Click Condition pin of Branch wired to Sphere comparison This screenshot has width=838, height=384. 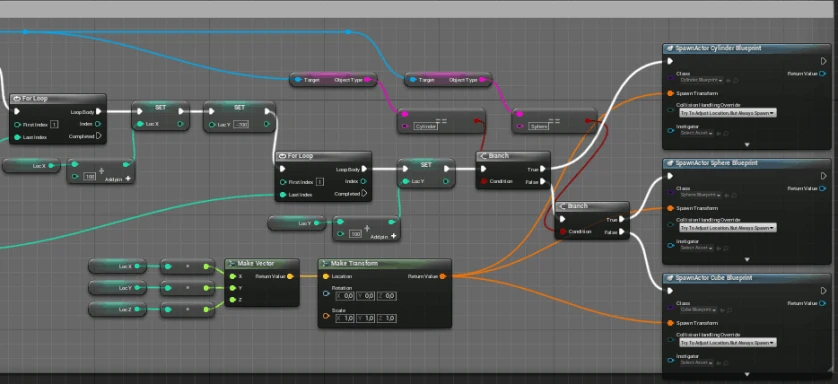[562, 232]
